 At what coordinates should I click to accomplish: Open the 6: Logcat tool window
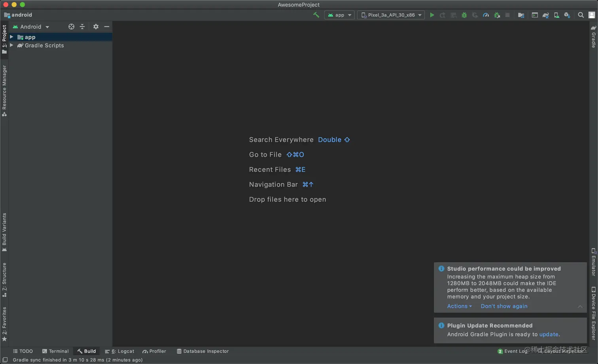119,351
